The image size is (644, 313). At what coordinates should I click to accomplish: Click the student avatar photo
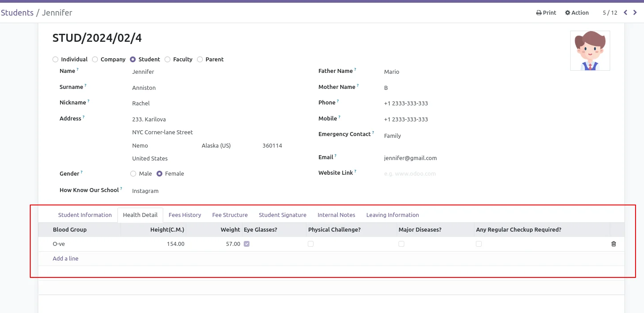[x=590, y=51]
